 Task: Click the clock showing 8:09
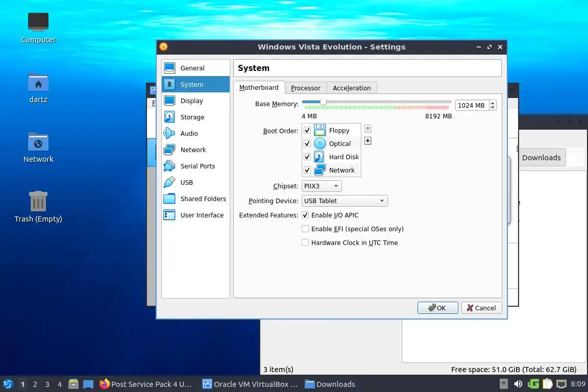click(x=578, y=384)
